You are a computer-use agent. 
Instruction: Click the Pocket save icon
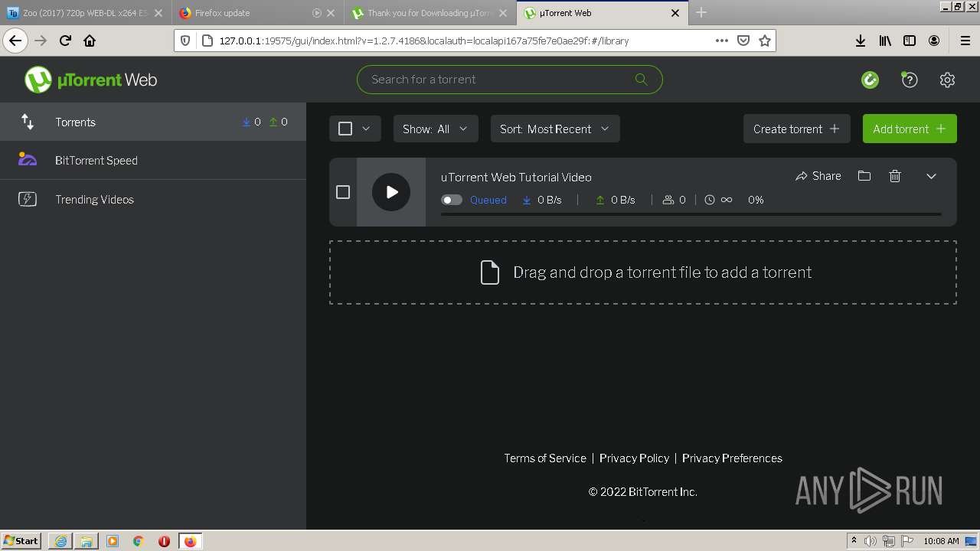(743, 41)
